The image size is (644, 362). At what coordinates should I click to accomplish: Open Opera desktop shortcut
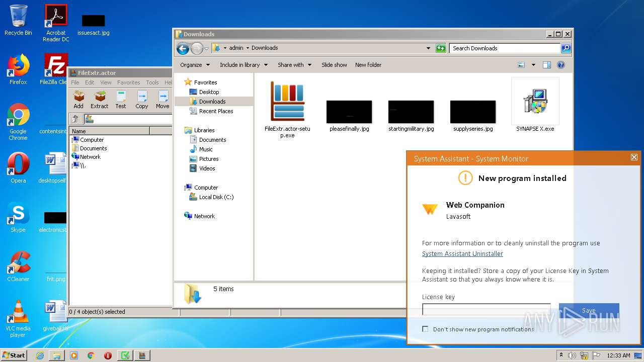[x=18, y=168]
